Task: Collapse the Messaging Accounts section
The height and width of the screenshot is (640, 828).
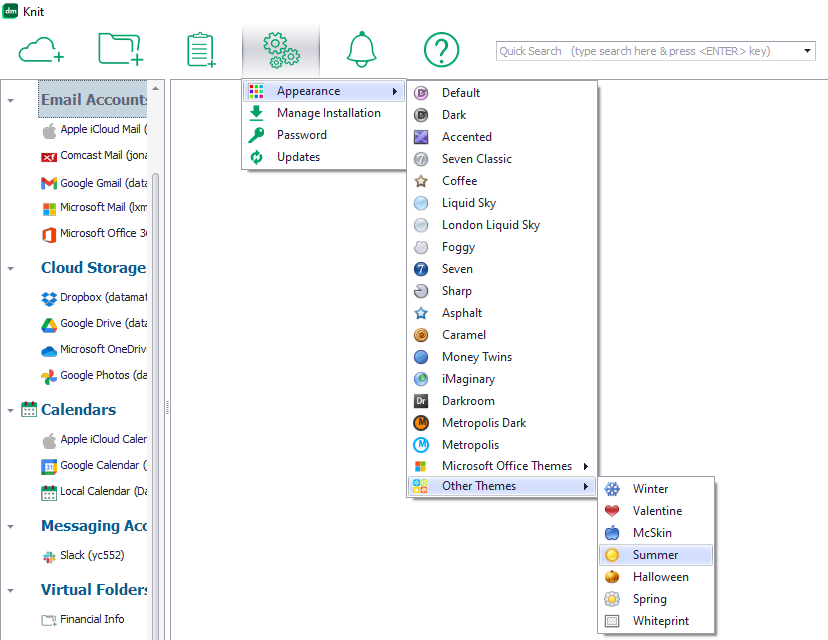Action: click(x=11, y=526)
